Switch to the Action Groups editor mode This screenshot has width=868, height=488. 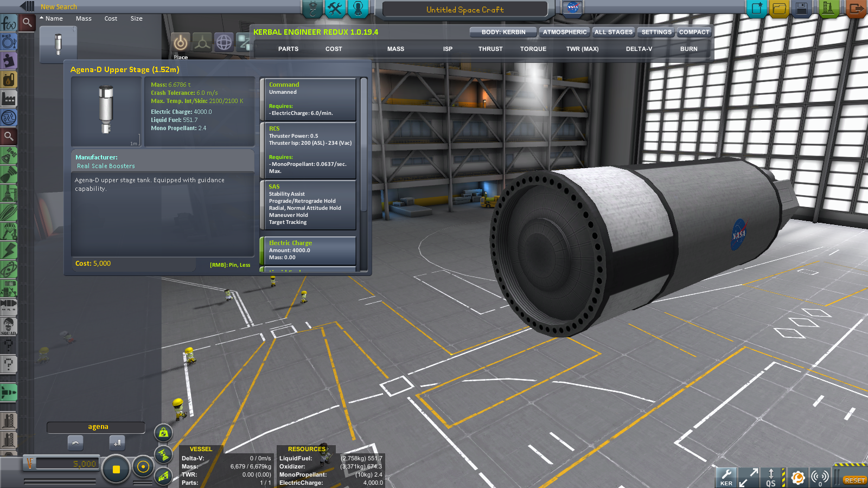point(335,9)
